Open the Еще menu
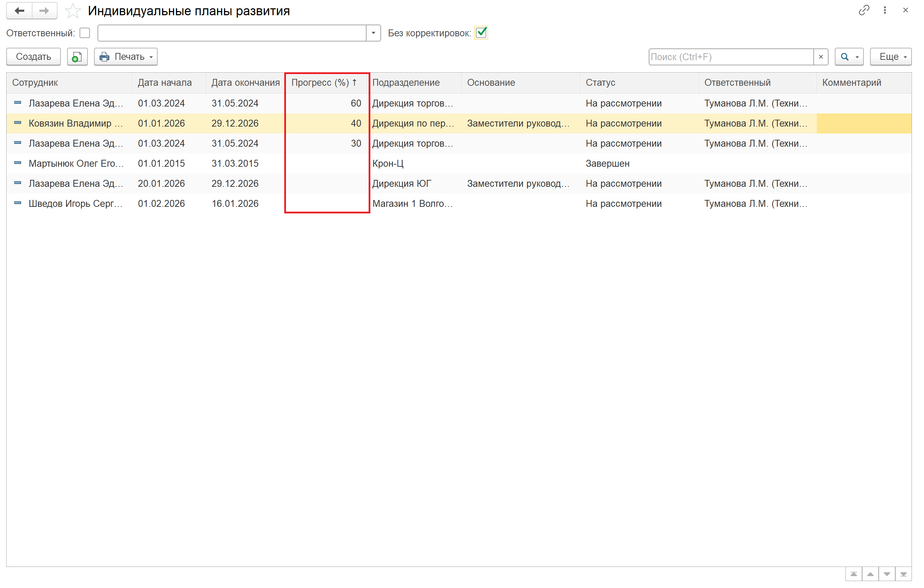 pyautogui.click(x=890, y=57)
